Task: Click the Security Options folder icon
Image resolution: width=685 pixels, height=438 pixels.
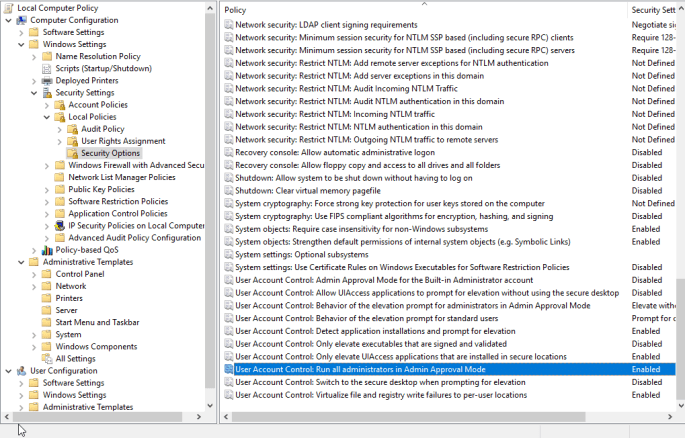Action: (x=73, y=153)
